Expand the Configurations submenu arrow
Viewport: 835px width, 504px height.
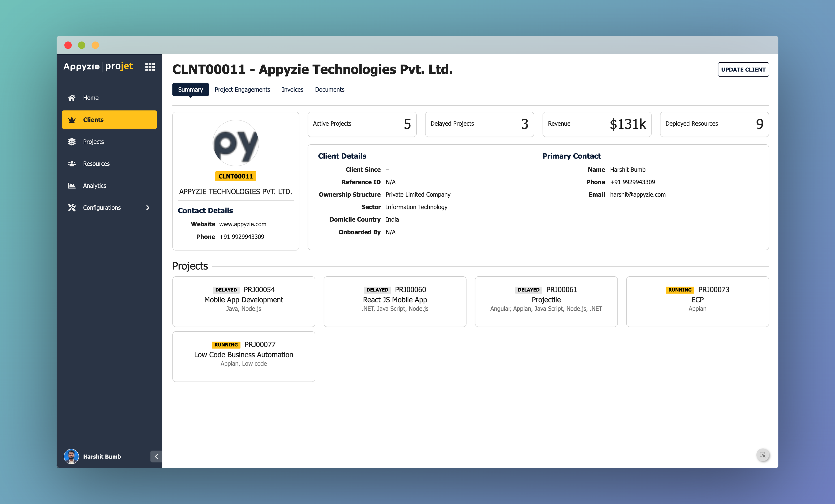pyautogui.click(x=148, y=208)
